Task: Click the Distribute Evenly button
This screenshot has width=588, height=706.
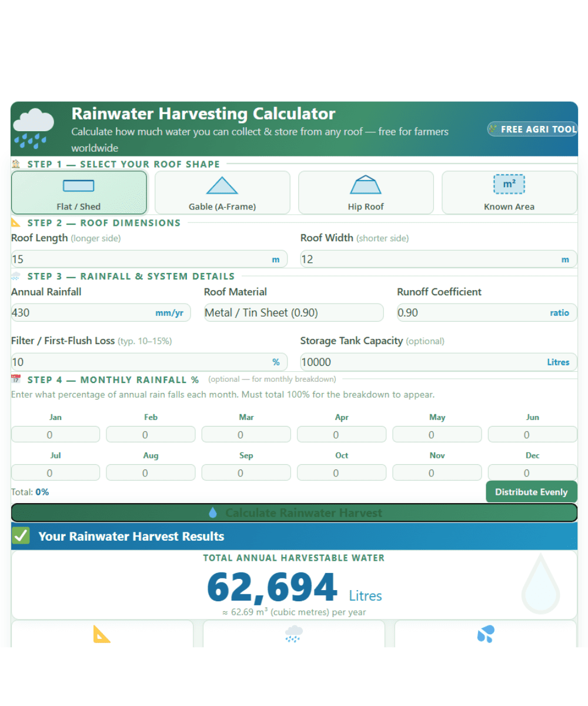Action: 532,492
